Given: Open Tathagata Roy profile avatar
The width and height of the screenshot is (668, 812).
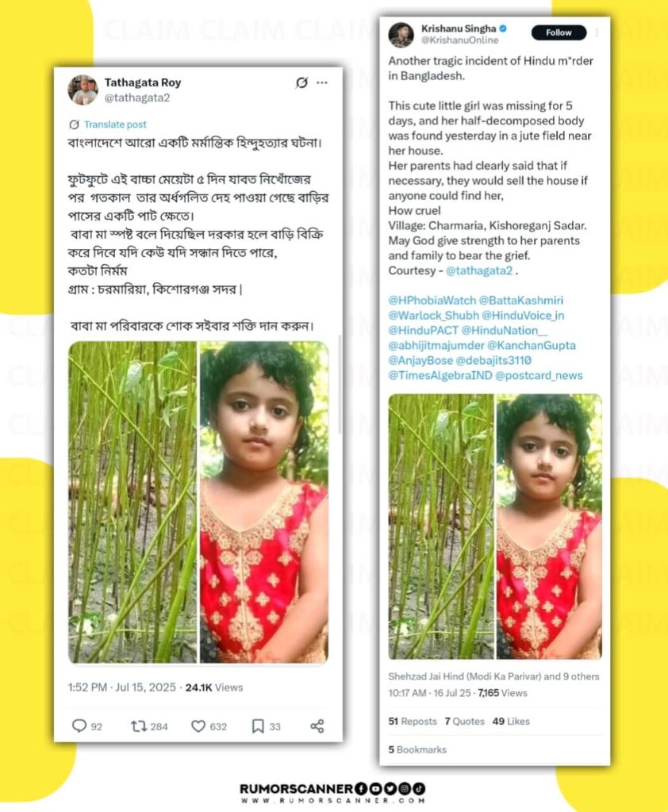Looking at the screenshot, I should pos(83,90).
